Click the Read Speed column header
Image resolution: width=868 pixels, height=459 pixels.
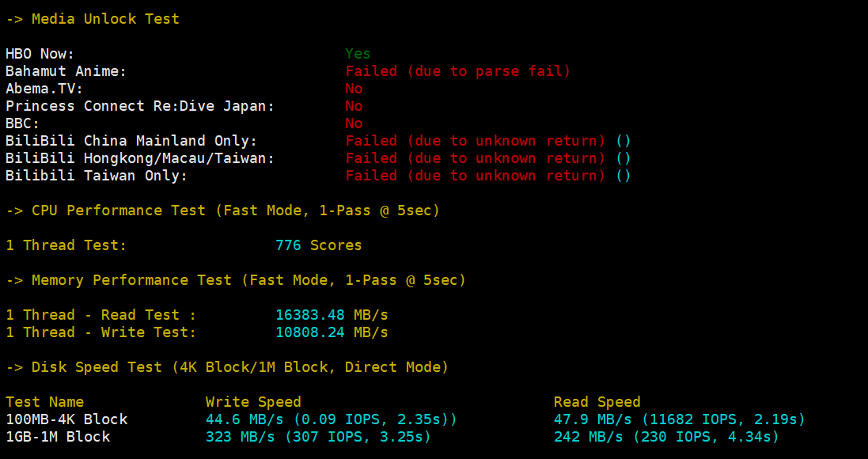click(x=597, y=402)
